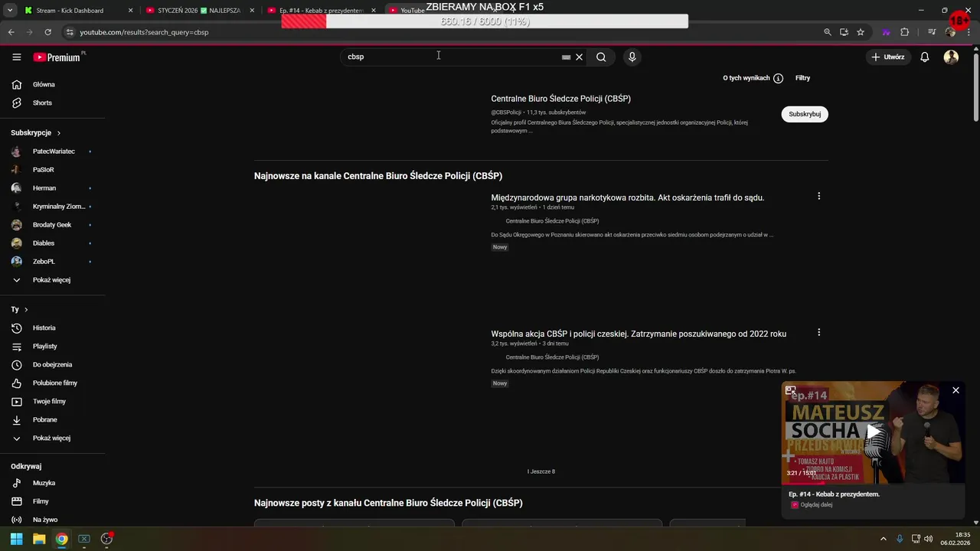Image resolution: width=980 pixels, height=551 pixels.
Task: Open Centralne Biuro Śledcze Policji channel title
Action: point(561,99)
